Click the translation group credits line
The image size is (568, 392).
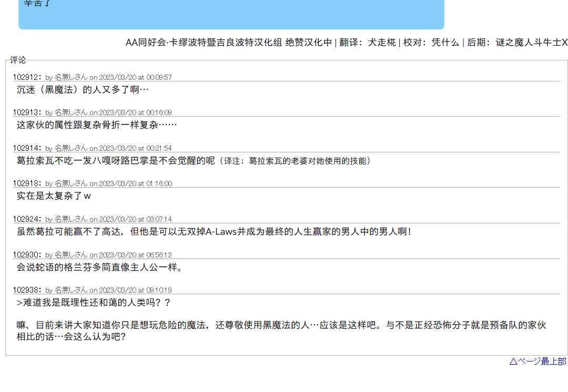coord(346,43)
